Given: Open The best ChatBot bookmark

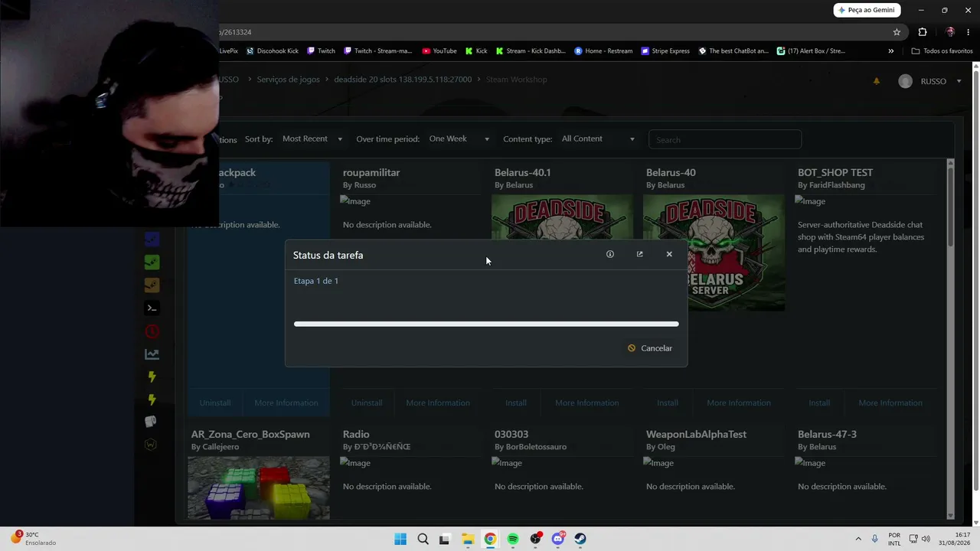Looking at the screenshot, I should coord(733,51).
